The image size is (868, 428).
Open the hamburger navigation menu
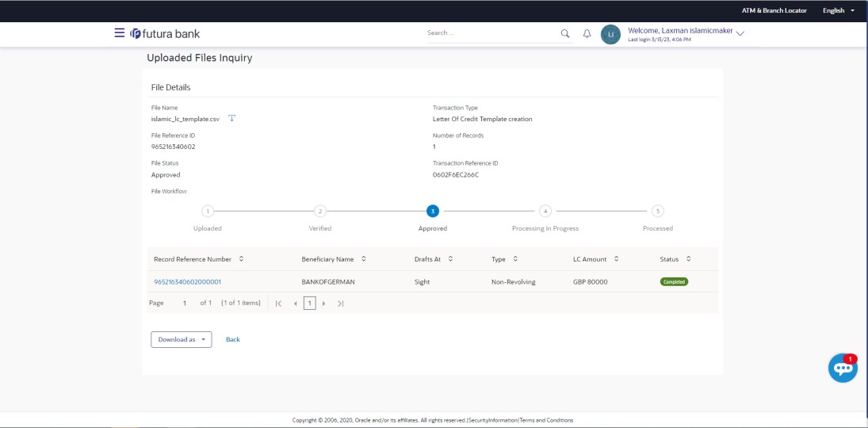[119, 32]
